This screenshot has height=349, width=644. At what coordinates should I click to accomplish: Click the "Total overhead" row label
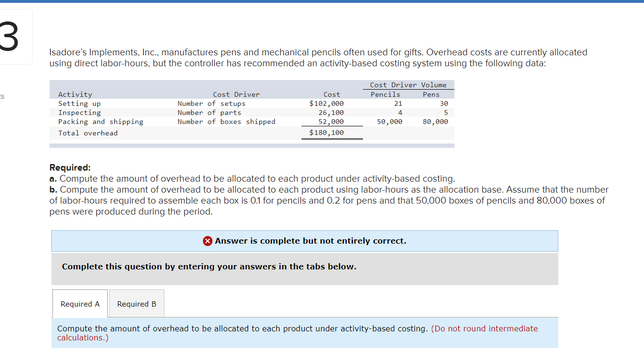click(x=88, y=133)
